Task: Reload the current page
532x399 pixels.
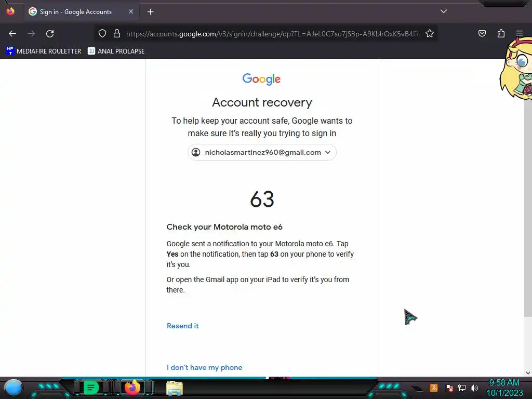Action: click(50, 34)
